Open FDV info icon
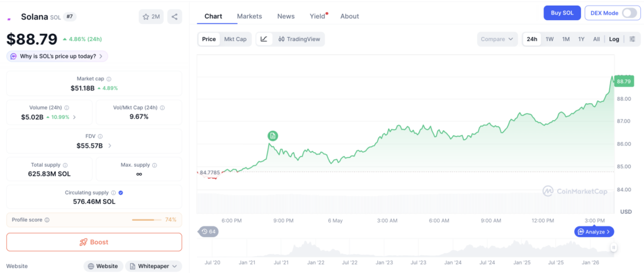The width and height of the screenshot is (644, 273). (100, 136)
